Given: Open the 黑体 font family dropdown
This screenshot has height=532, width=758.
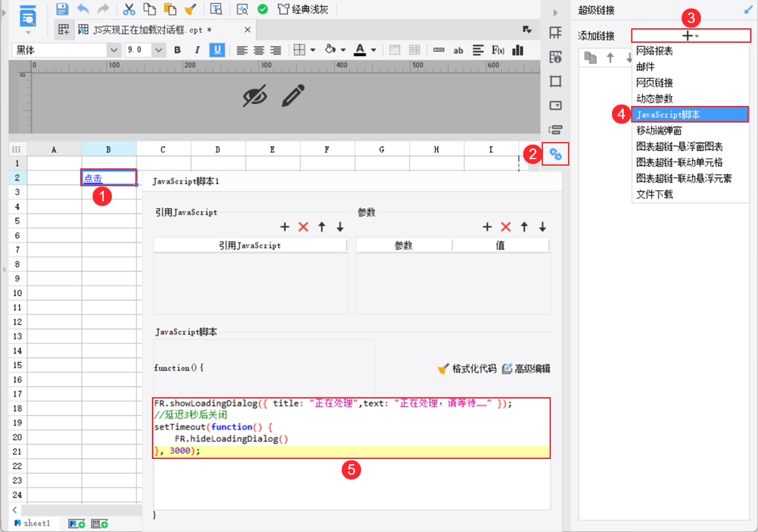Looking at the screenshot, I should click(x=114, y=50).
